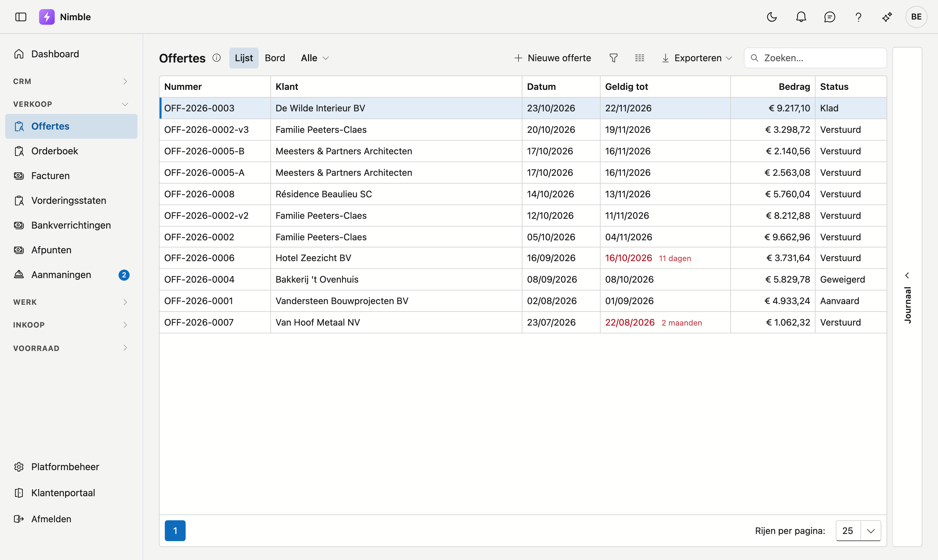938x560 pixels.
Task: Click the help question mark icon
Action: (x=858, y=17)
